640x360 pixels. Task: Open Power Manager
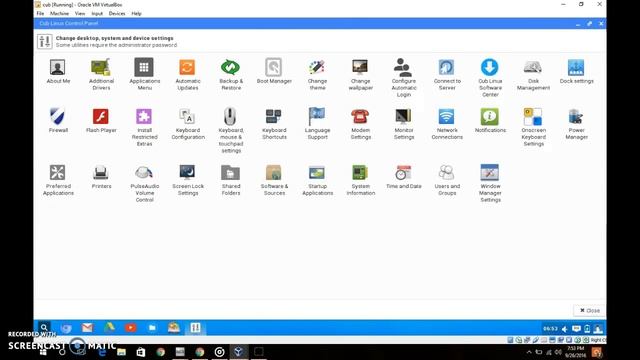coord(576,124)
